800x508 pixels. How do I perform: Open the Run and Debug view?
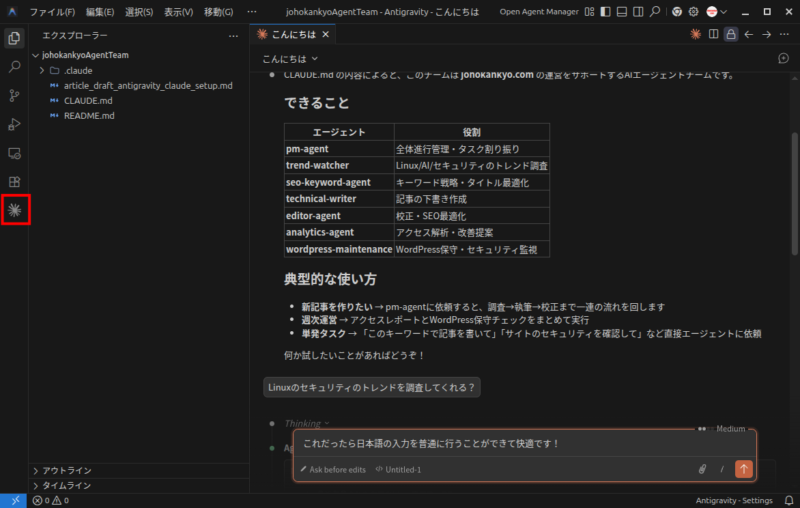click(x=15, y=125)
